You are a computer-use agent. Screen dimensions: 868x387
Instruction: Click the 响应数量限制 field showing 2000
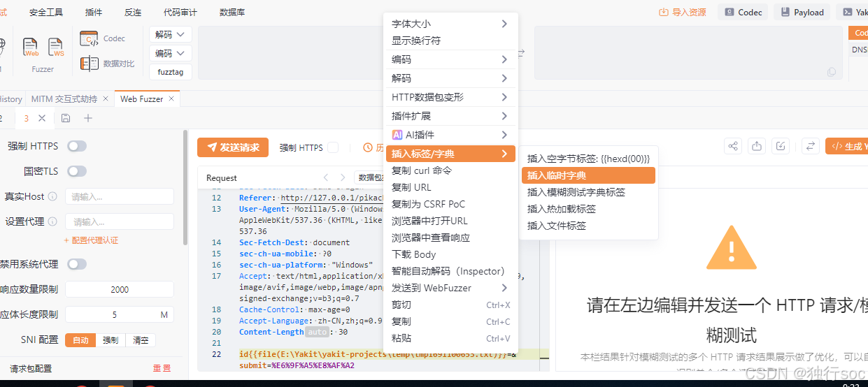click(x=120, y=289)
